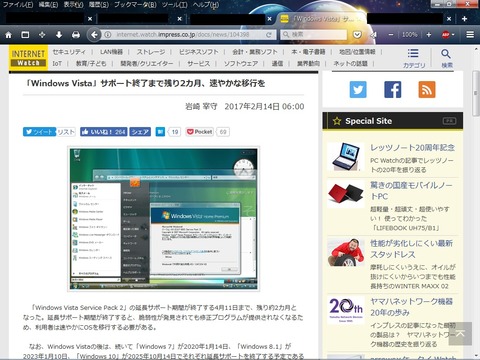This screenshot has height=360, width=480.
Task: Open the 会計・業務ソフト category link
Action: click(255, 52)
